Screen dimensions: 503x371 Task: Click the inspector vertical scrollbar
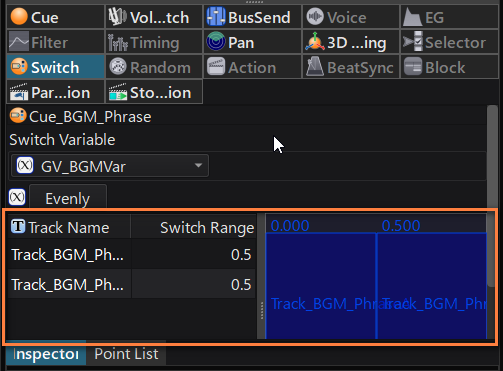tap(492, 196)
